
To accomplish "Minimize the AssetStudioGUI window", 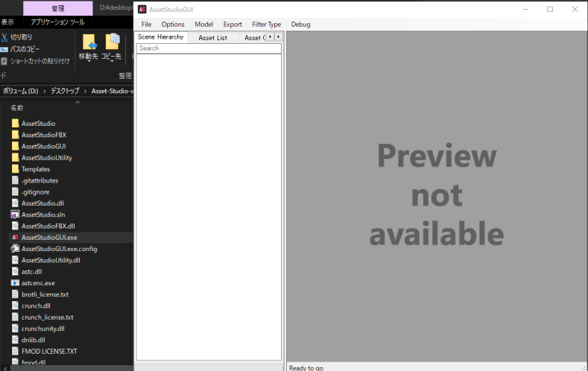I will click(525, 10).
